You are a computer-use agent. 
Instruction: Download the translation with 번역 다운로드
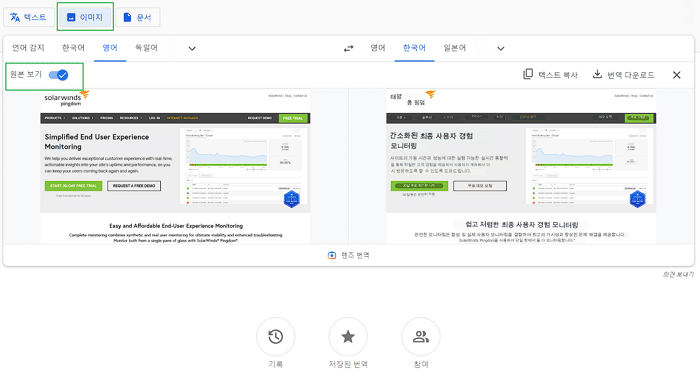point(623,75)
